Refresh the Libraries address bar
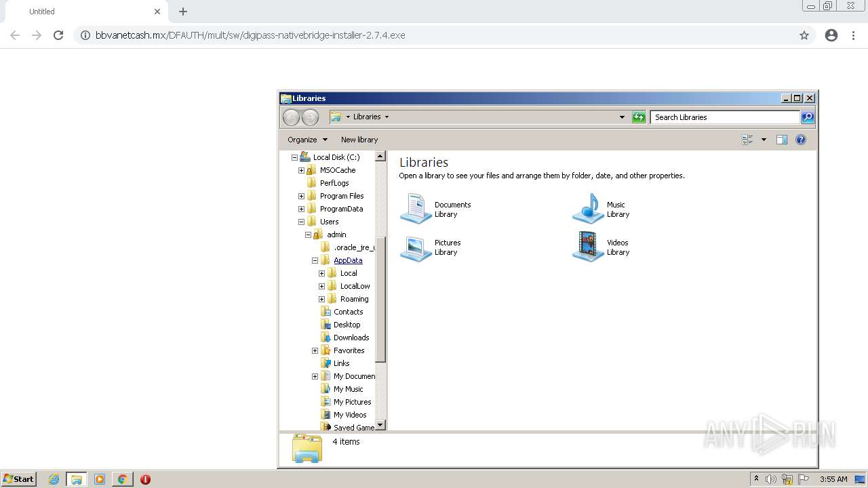This screenshot has height=488, width=868. click(x=639, y=117)
